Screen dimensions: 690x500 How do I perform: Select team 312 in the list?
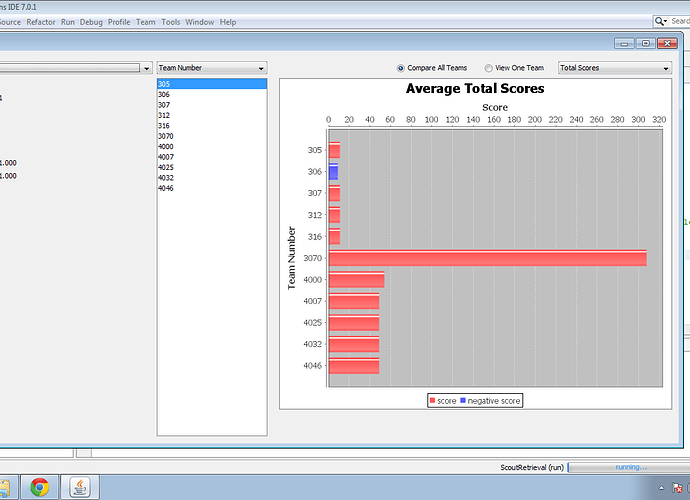pyautogui.click(x=212, y=115)
